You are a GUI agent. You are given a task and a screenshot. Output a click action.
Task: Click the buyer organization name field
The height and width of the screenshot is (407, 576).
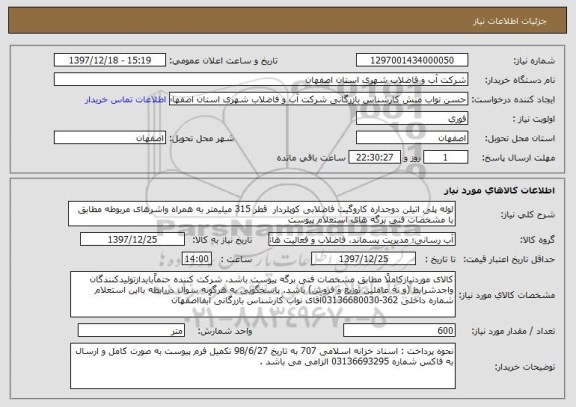click(x=261, y=79)
